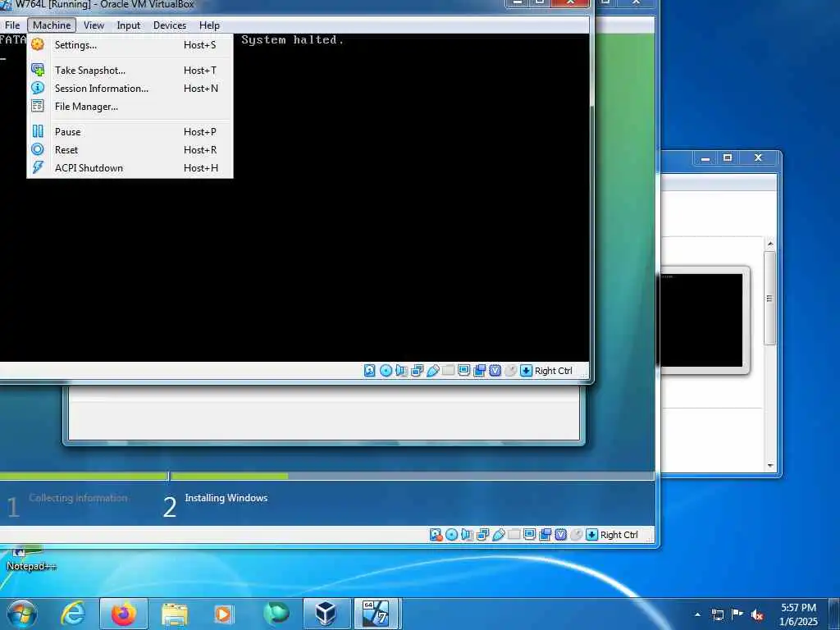840x630 pixels.
Task: Open the View menu
Action: (94, 25)
